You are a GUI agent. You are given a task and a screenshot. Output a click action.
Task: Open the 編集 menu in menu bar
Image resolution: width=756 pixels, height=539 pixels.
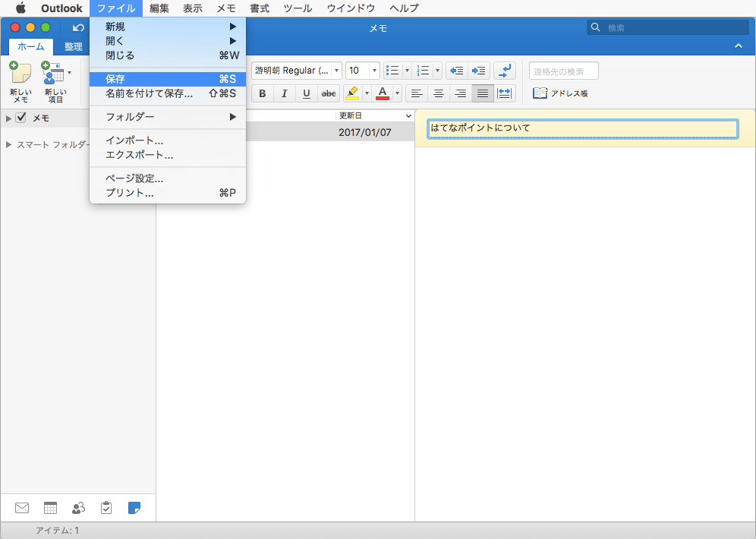pyautogui.click(x=159, y=8)
